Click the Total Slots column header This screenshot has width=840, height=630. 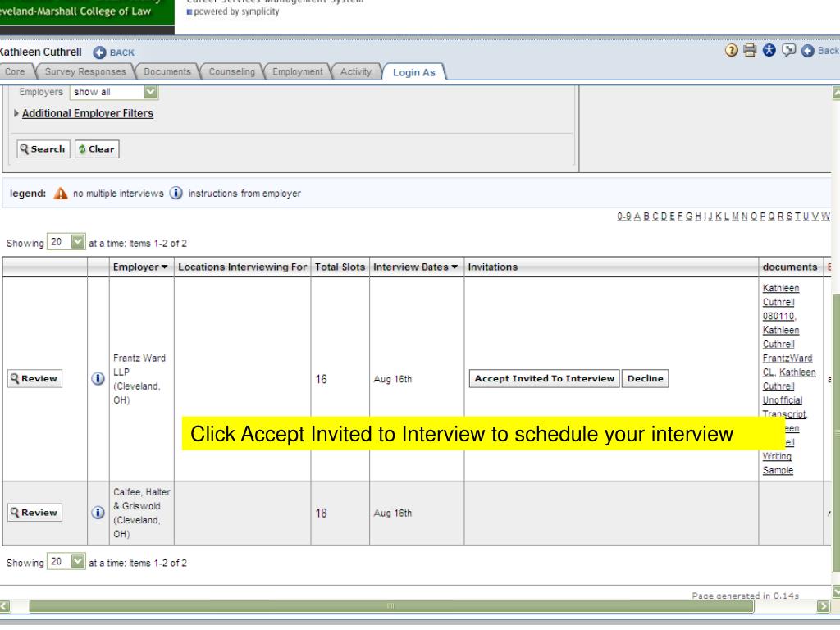(x=340, y=267)
